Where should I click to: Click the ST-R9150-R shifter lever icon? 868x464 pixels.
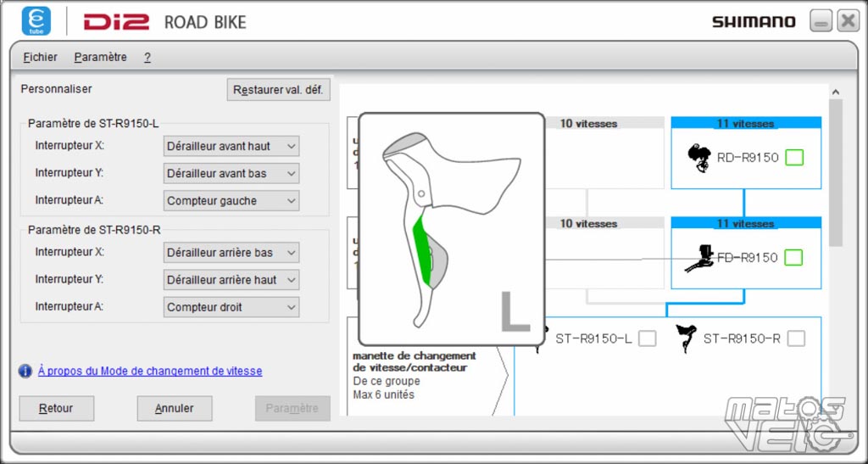(x=685, y=338)
